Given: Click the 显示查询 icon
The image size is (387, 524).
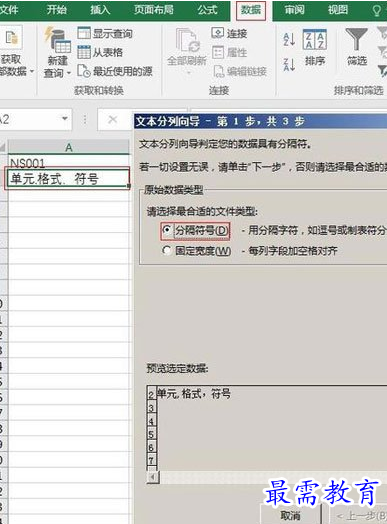Looking at the screenshot, I should point(84,33).
